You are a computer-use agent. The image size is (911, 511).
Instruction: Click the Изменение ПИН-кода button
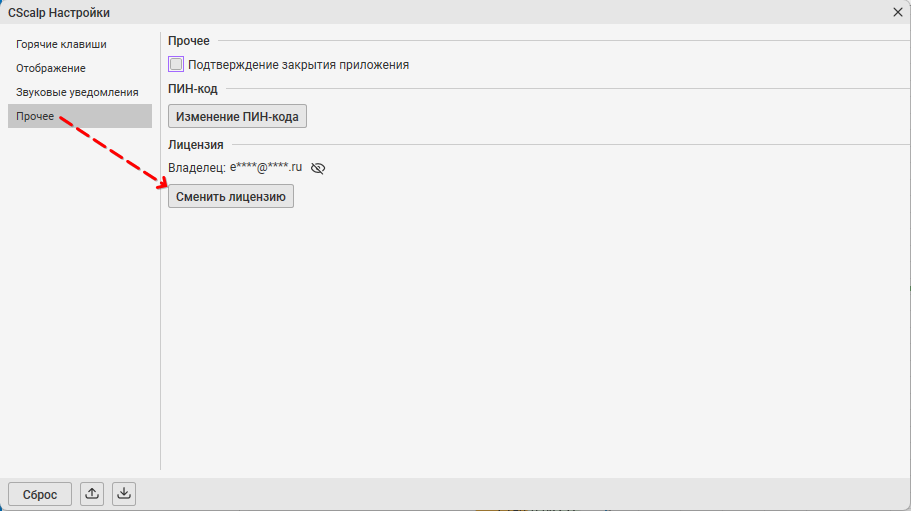[x=237, y=116]
